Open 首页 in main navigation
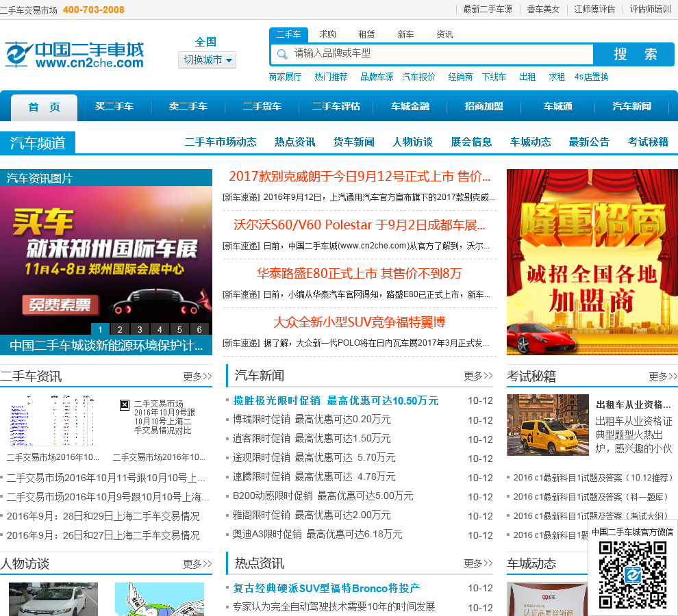 [x=44, y=107]
